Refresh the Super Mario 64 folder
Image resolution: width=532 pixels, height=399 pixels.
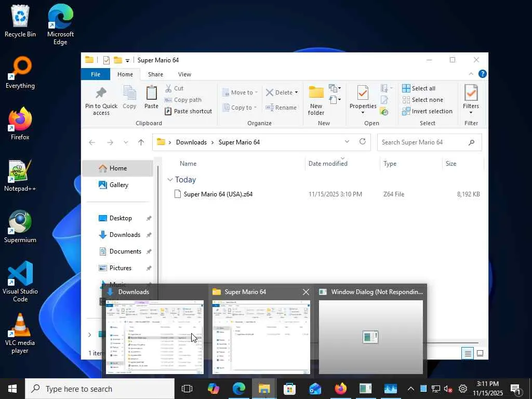click(x=362, y=142)
